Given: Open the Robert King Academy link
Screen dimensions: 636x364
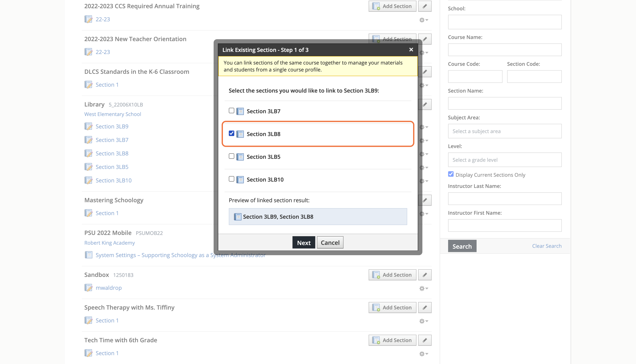Looking at the screenshot, I should (x=109, y=243).
